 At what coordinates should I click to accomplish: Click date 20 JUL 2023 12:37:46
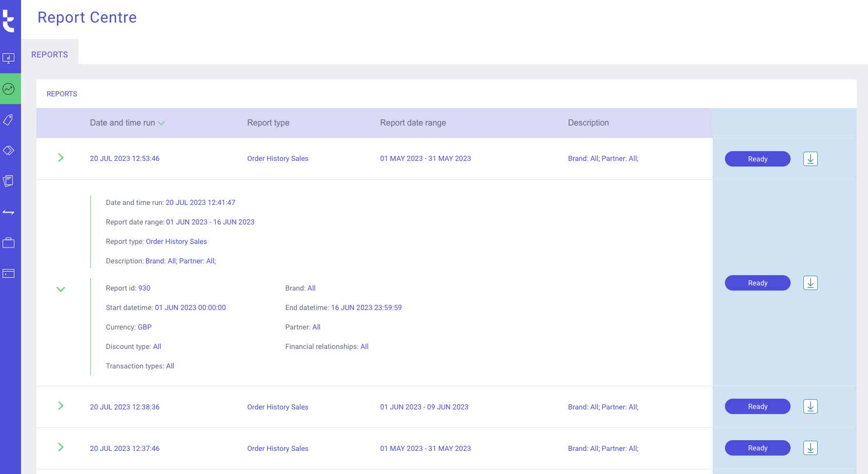coord(125,448)
